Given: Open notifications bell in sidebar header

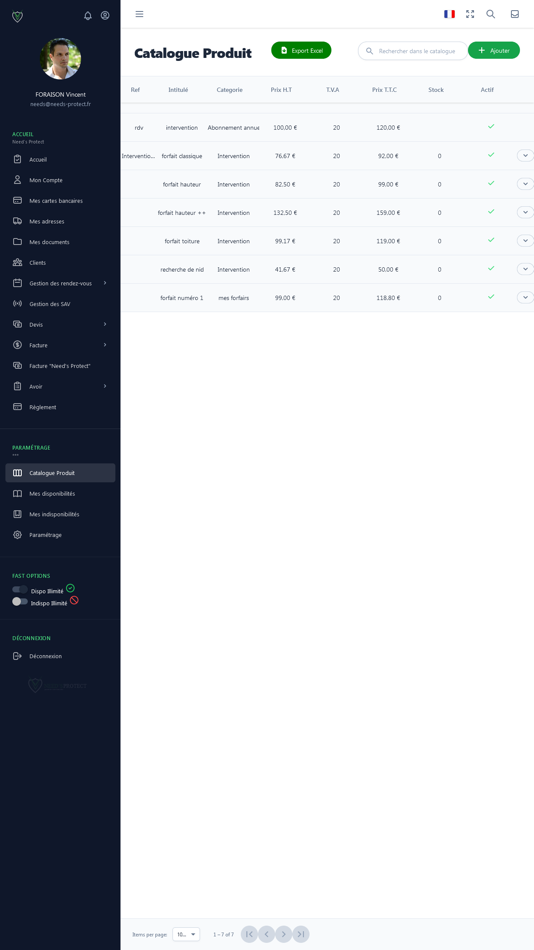Looking at the screenshot, I should (x=88, y=16).
